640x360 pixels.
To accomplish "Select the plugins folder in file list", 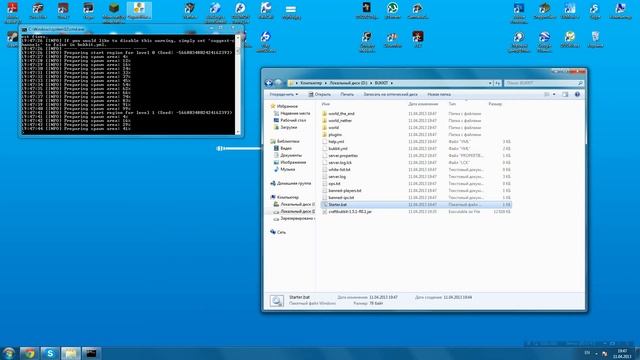I will pos(335,134).
